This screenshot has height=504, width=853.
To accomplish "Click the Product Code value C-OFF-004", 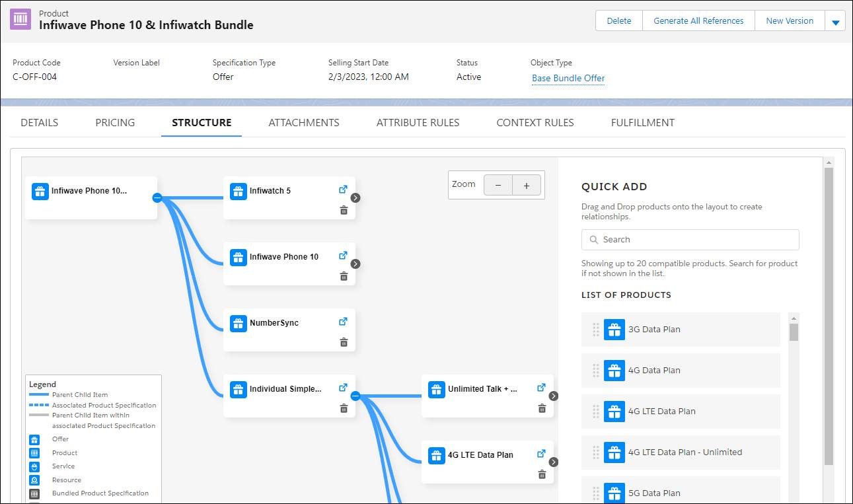I will 35,77.
